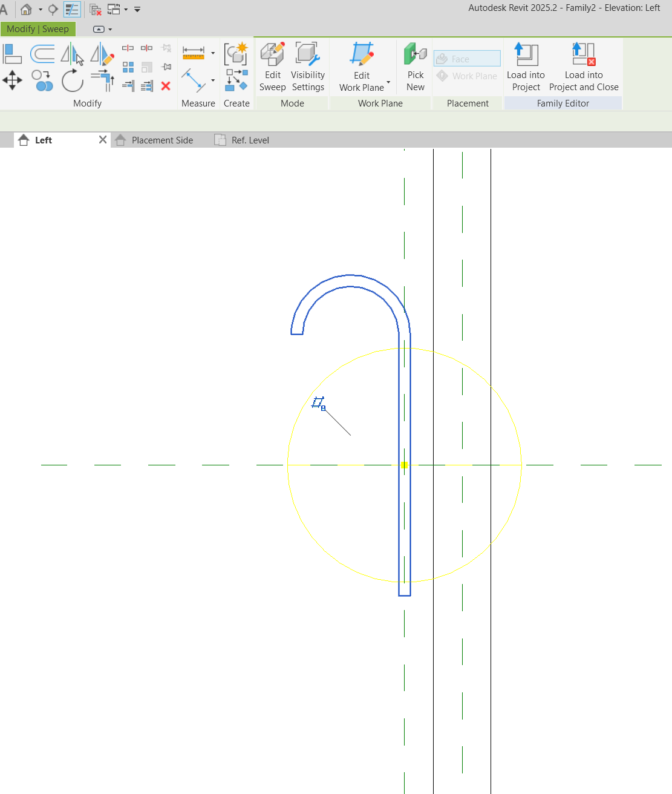Select Trim/Extend Multiple Elements tool
Viewport: 672px width, 794px height.
[146, 86]
